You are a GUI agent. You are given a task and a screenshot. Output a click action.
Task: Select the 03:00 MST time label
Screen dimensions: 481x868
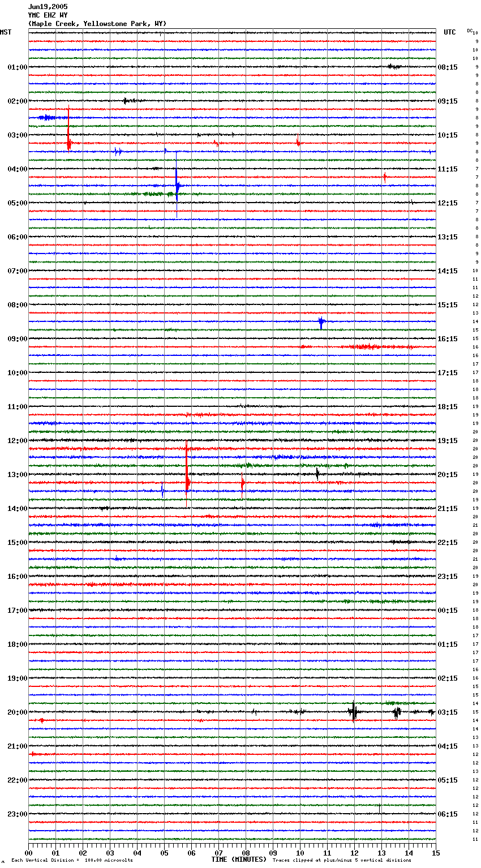[17, 135]
